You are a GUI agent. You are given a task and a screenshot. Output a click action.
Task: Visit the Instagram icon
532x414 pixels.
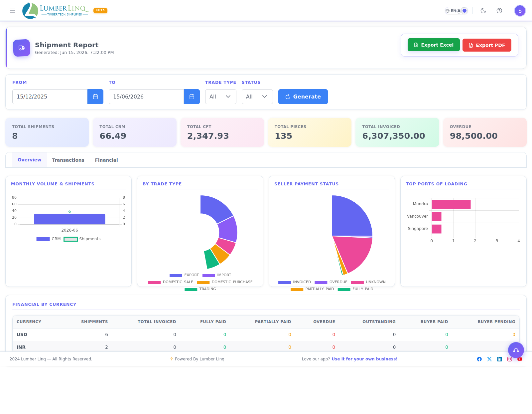tap(510, 359)
